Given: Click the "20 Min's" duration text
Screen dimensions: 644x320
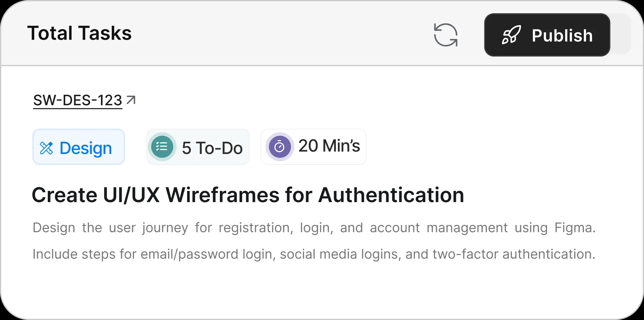Looking at the screenshot, I should tap(329, 146).
